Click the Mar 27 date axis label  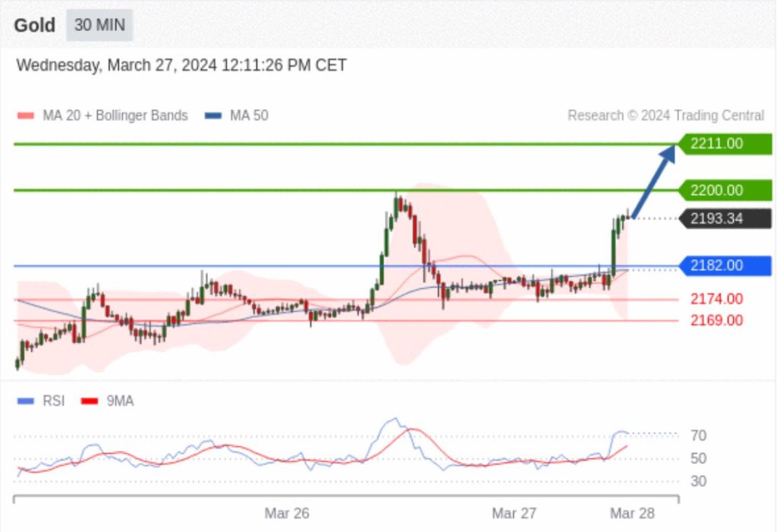[514, 513]
